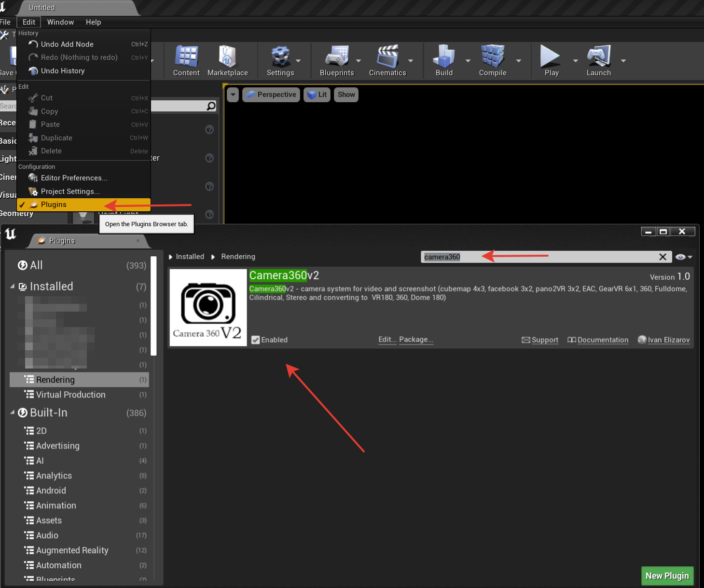Click the Launch toolbar icon
Screen dimensions: 704x588
[x=598, y=61]
